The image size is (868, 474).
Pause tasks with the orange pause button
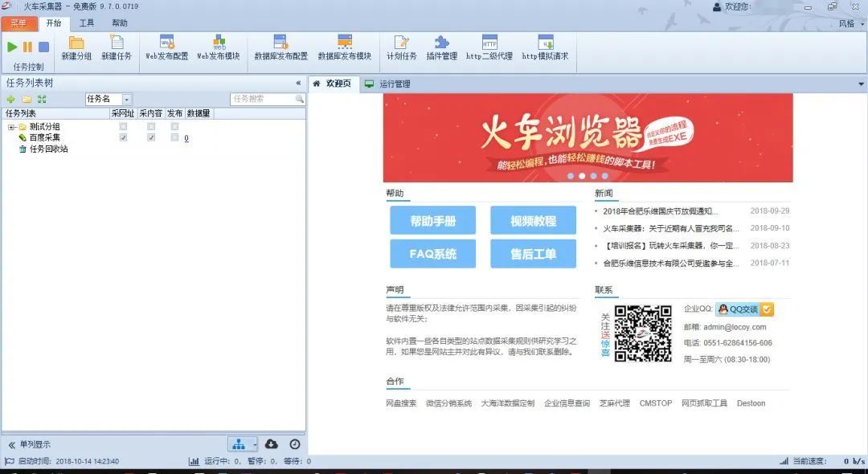point(27,47)
